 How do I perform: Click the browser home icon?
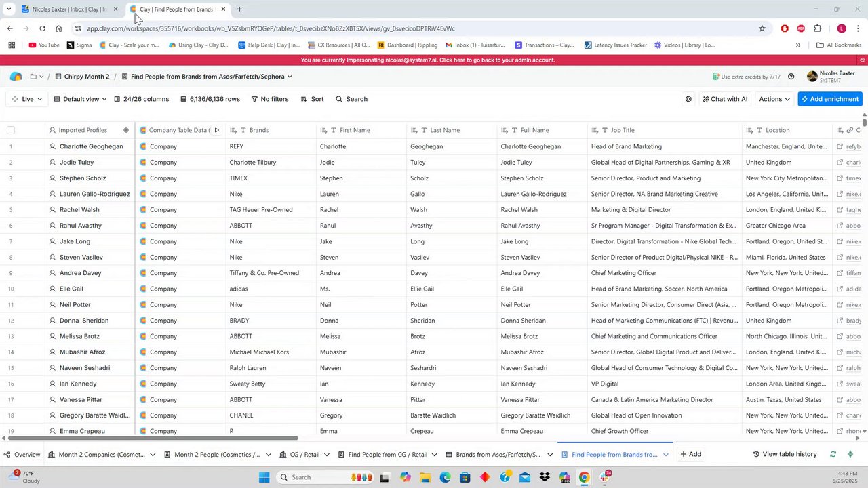[x=58, y=28]
